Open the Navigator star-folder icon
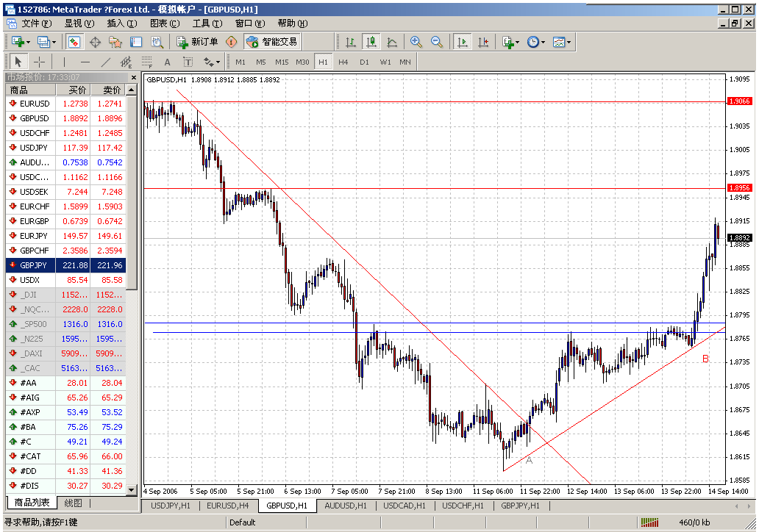Viewport: 759px width, 532px height. (115, 42)
